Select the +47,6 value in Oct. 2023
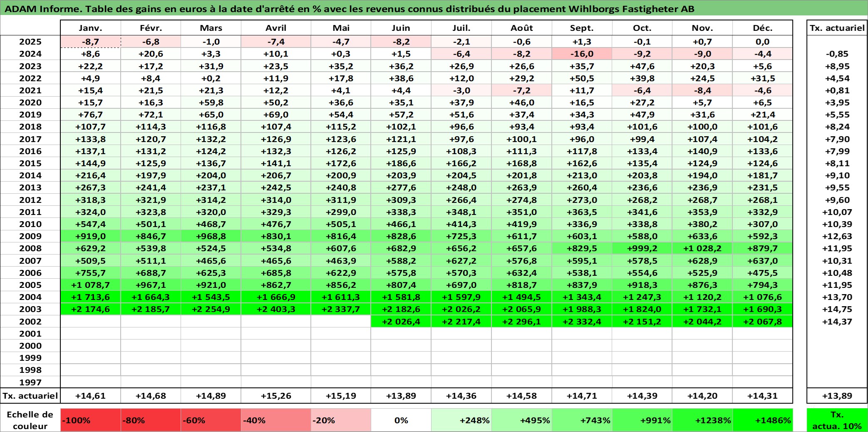868x432 pixels. coord(642,66)
